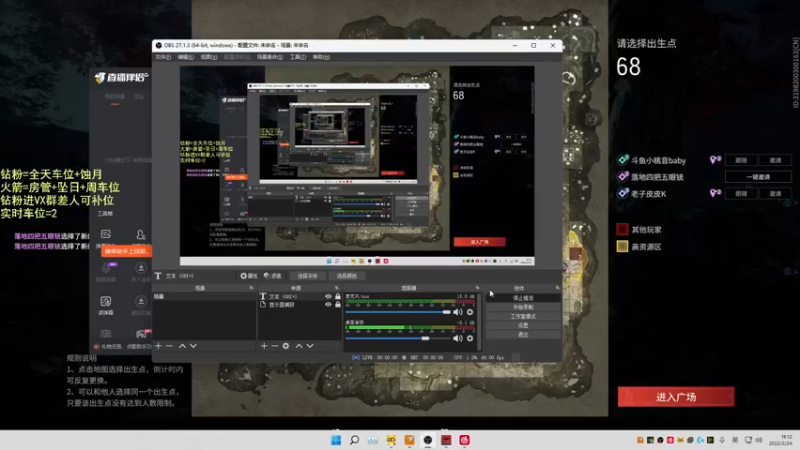800x450 pixels.
Task: Open 视图(V) menu in OBS
Action: click(x=209, y=57)
